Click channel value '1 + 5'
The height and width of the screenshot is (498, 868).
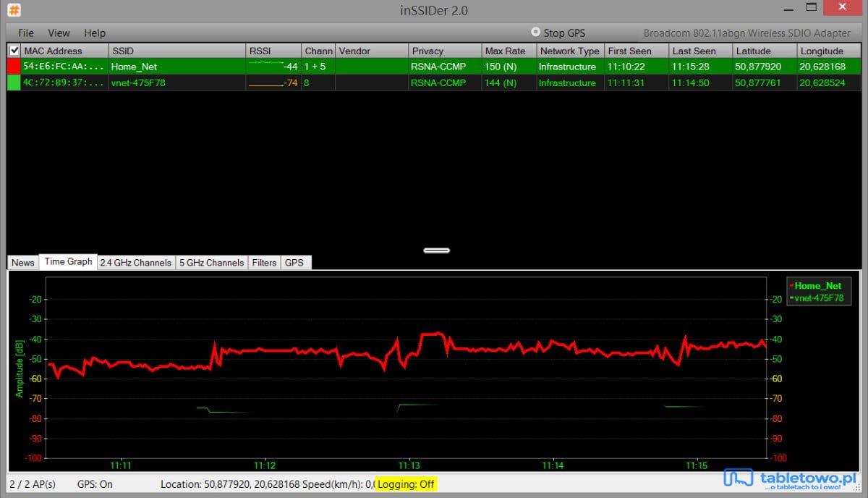coord(315,67)
